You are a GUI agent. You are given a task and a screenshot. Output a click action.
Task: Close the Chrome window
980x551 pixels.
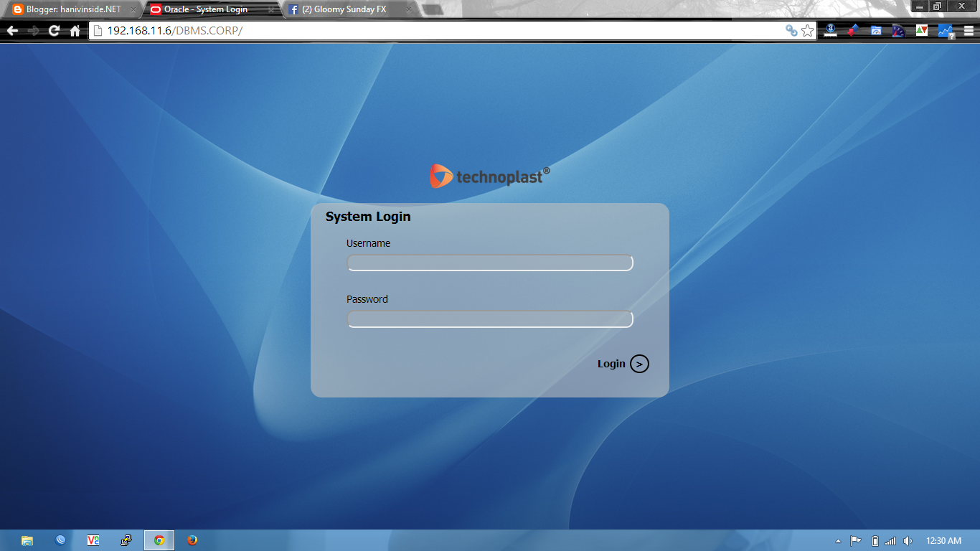[961, 6]
